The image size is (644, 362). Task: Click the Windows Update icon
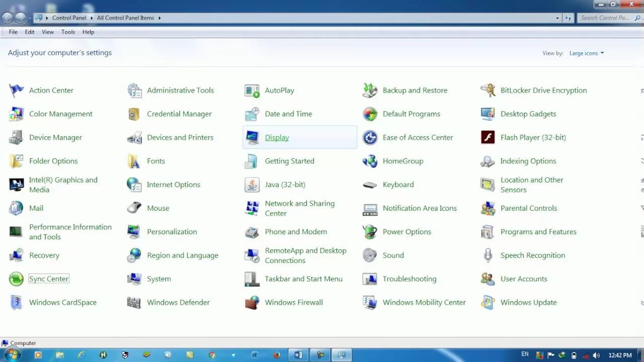click(488, 303)
